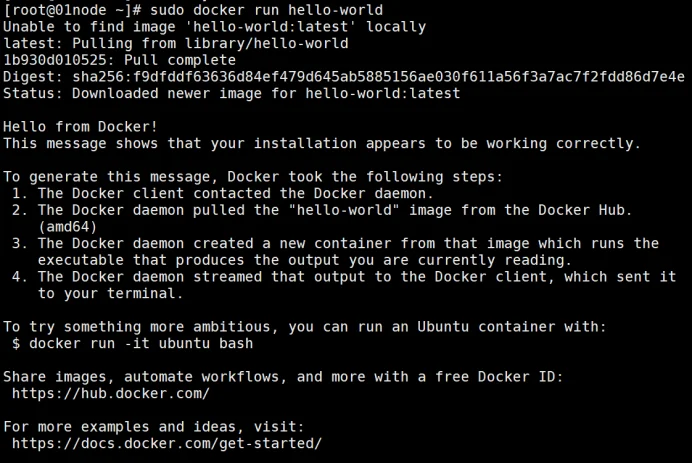This screenshot has height=463, width=693.
Task: Click the 'To try something more ambitious' line
Action: pos(305,327)
